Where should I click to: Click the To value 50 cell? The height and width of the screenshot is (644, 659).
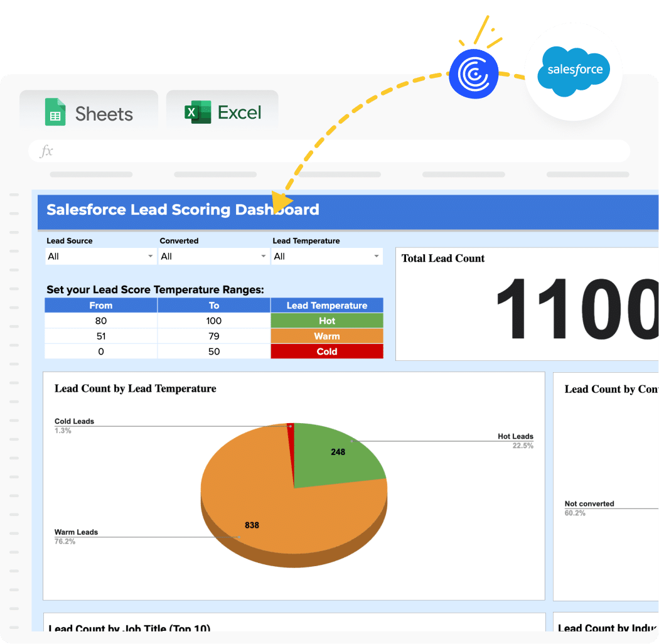(x=214, y=352)
